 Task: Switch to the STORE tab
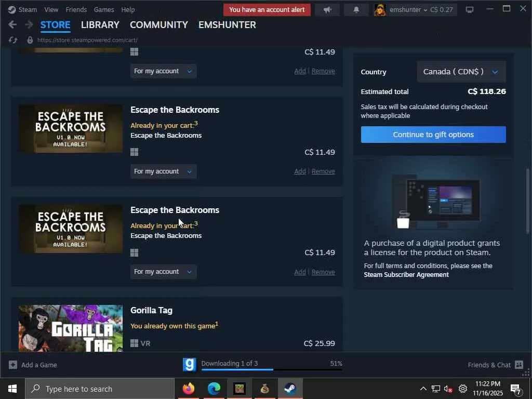[55, 25]
